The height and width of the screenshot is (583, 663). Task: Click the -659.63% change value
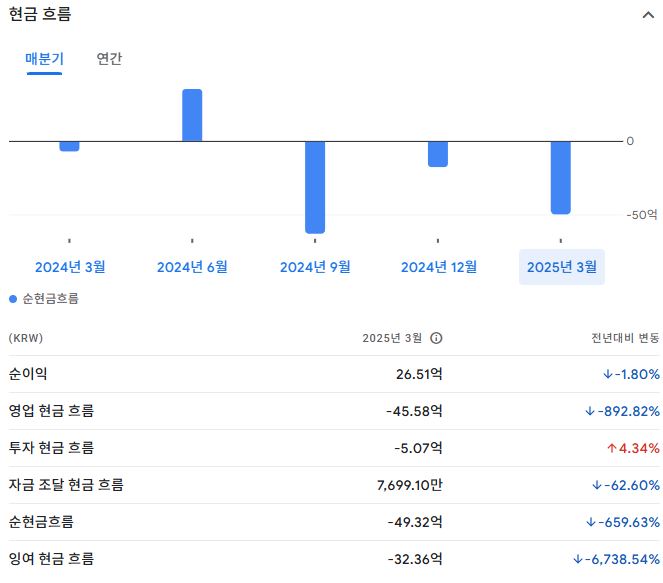click(623, 522)
